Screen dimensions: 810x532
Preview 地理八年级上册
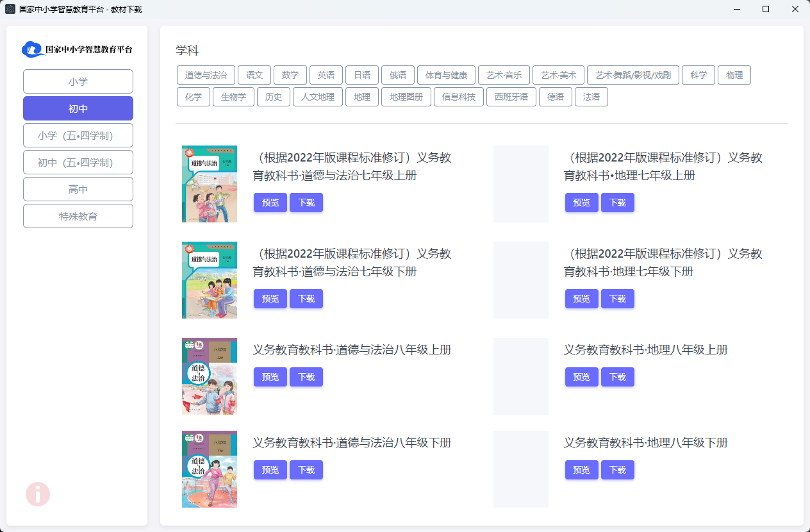(582, 377)
